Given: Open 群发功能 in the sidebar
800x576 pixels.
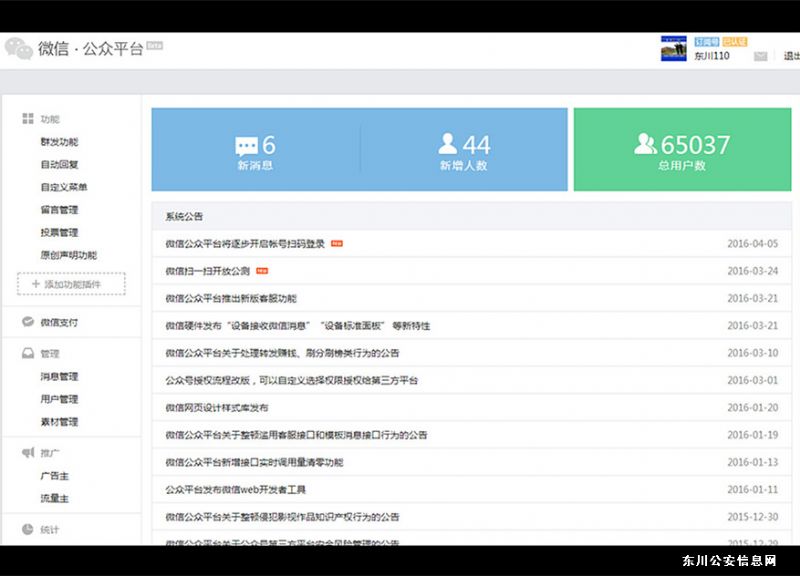Looking at the screenshot, I should (x=59, y=142).
